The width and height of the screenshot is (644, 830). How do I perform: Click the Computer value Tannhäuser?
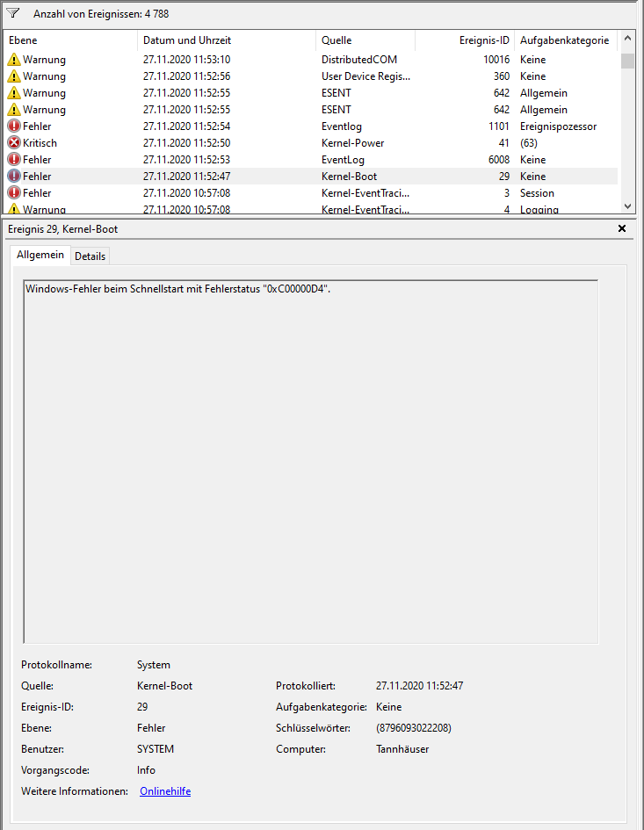(402, 749)
